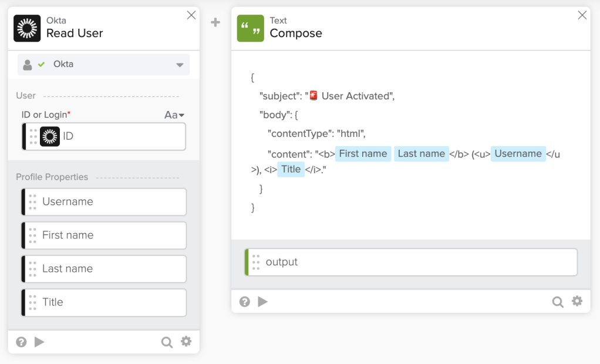The image size is (600, 364).
Task: Add a card with the plus icon
Action: (215, 22)
